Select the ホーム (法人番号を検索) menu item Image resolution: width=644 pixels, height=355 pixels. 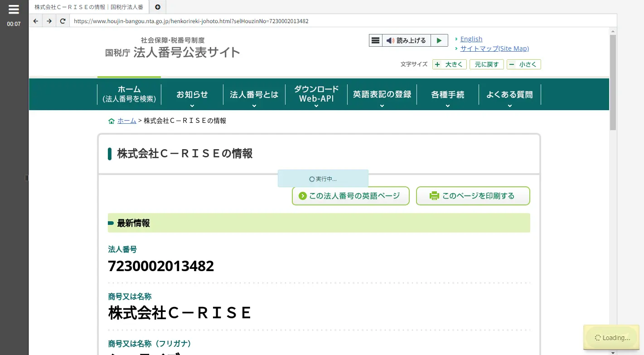pos(129,94)
